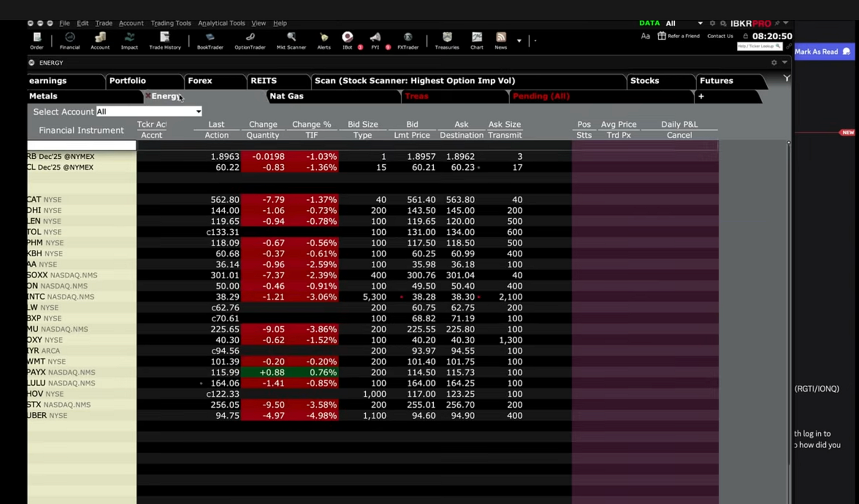
Task: Click the watchlist vertical scrollbar
Action: click(789, 322)
